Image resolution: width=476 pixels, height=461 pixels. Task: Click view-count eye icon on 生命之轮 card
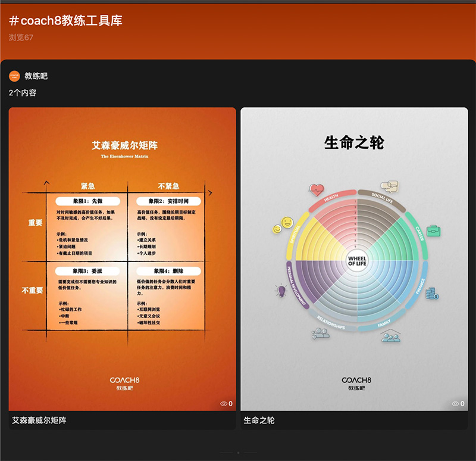tap(456, 404)
